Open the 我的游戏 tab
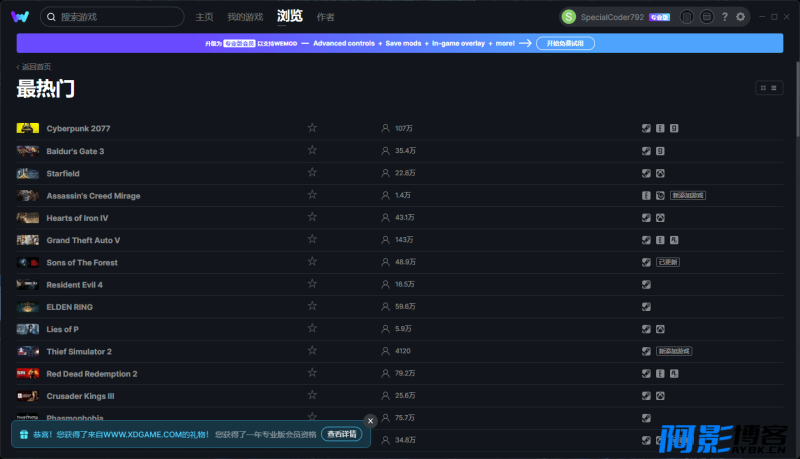Image resolution: width=800 pixels, height=459 pixels. click(245, 17)
